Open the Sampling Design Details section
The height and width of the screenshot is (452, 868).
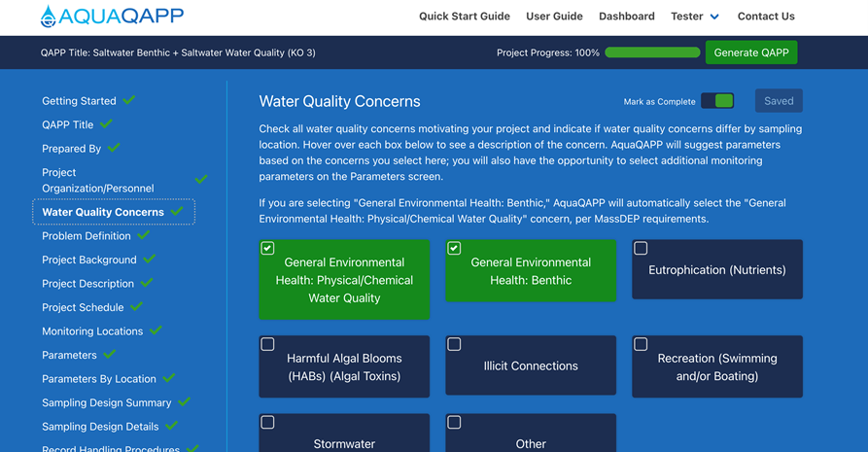(x=100, y=427)
